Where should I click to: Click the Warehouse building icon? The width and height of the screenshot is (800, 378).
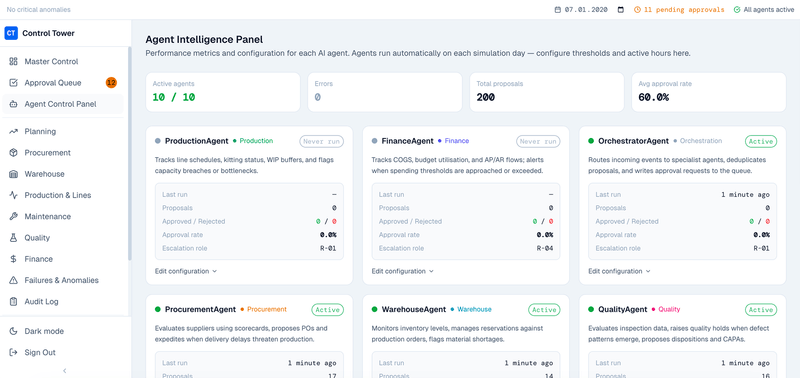point(14,174)
